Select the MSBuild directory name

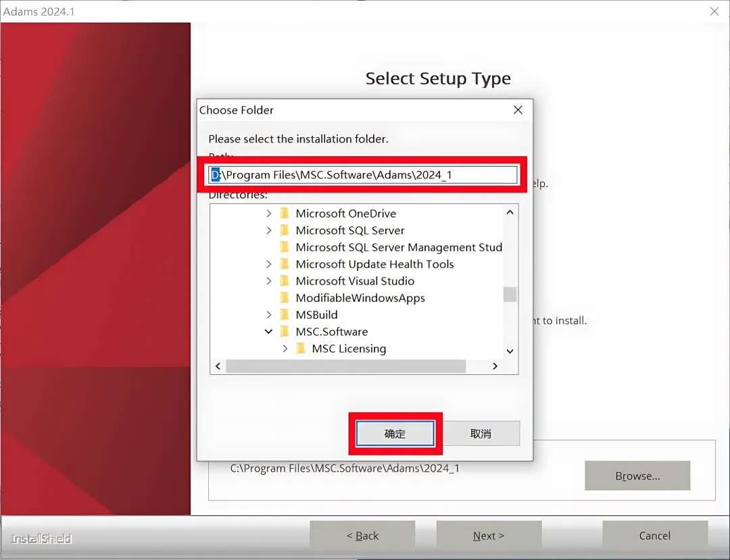(x=316, y=315)
